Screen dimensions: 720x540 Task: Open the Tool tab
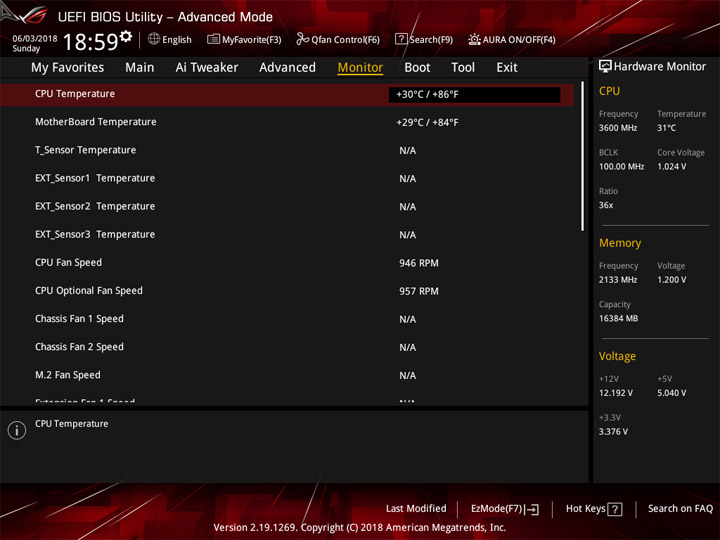(x=463, y=68)
